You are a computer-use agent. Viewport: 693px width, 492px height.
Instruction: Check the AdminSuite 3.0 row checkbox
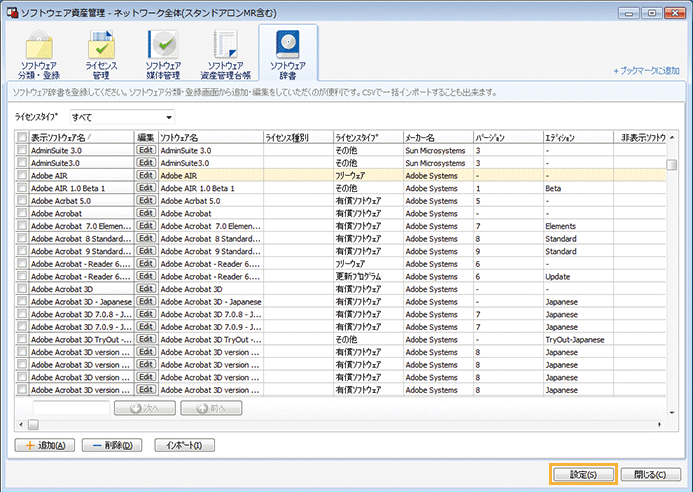(22, 150)
